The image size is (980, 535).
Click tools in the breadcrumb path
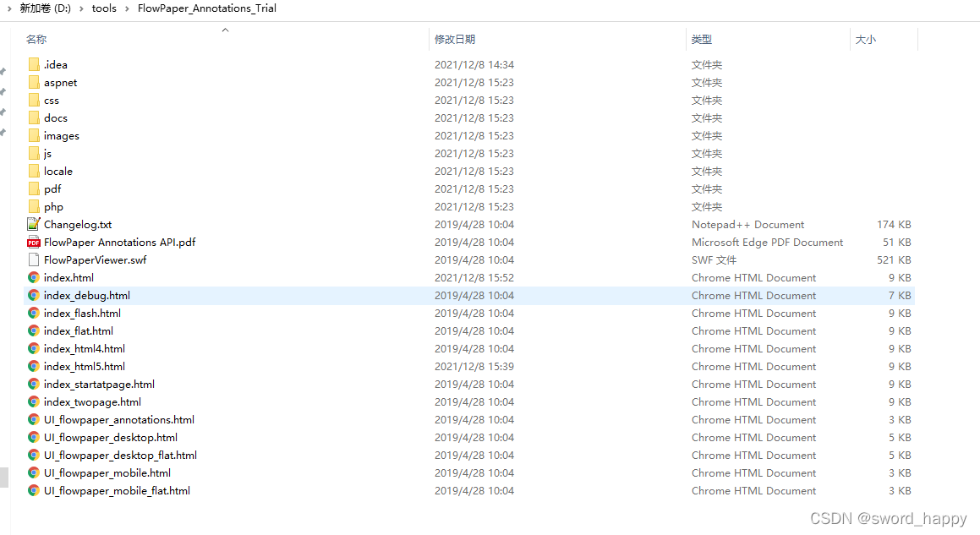click(104, 8)
